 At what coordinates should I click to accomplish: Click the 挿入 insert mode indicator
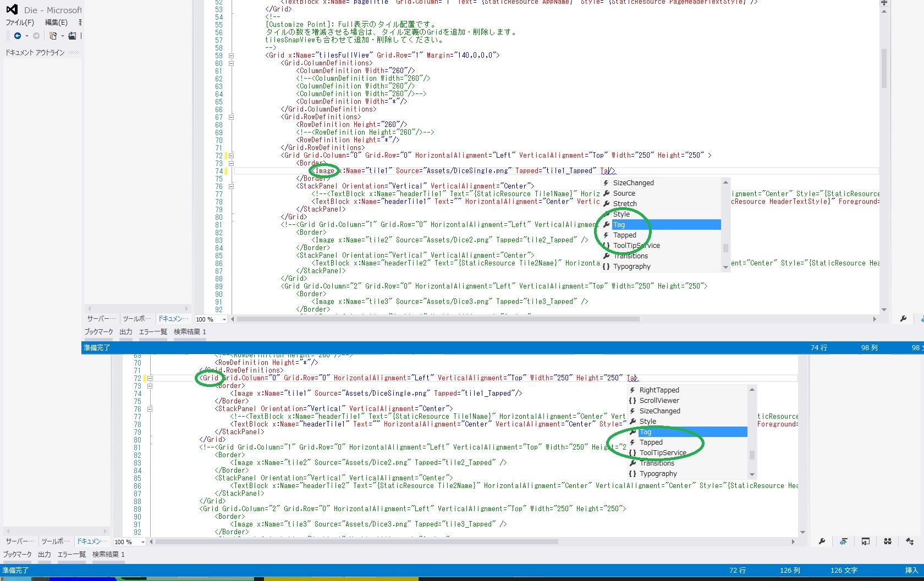click(x=911, y=571)
